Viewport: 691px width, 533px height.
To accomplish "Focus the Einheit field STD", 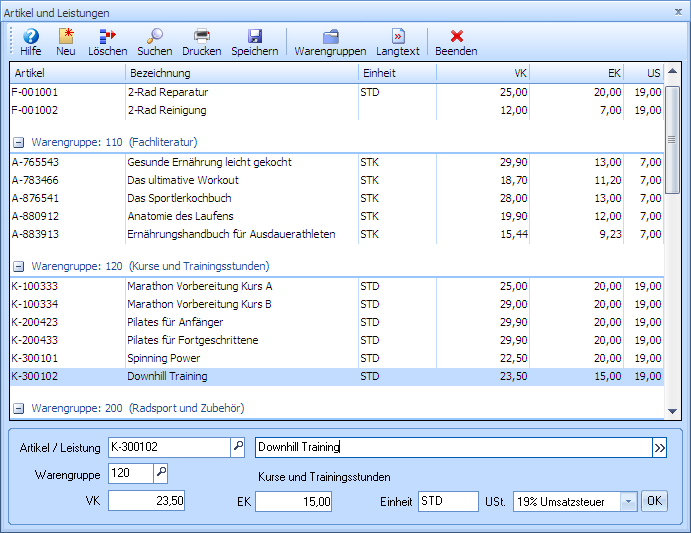I will 448,502.
